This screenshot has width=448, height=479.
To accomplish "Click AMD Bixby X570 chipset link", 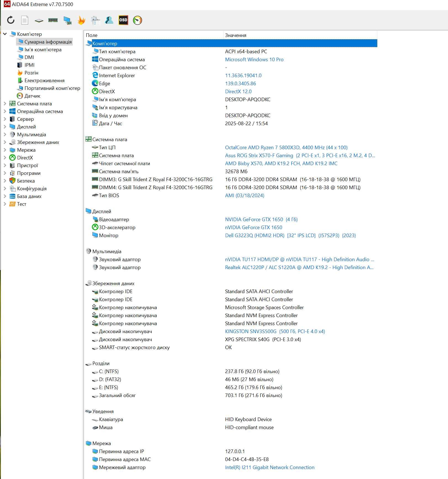I will 281,164.
